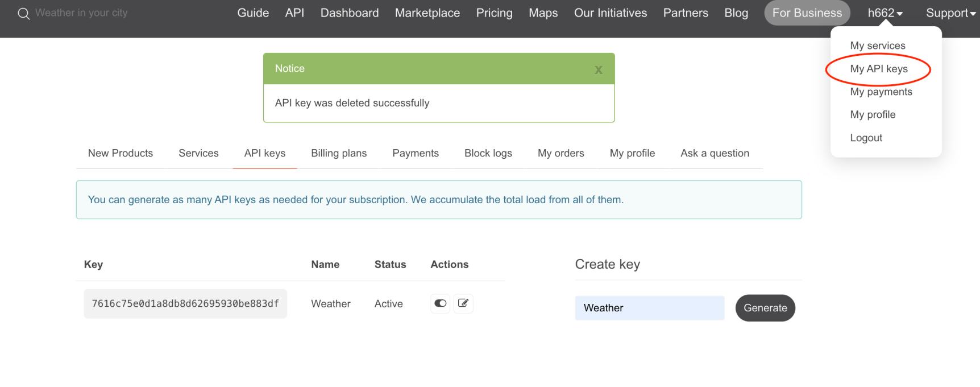The image size is (980, 387).
Task: Open My payments in dropdown menu
Action: pyautogui.click(x=881, y=92)
